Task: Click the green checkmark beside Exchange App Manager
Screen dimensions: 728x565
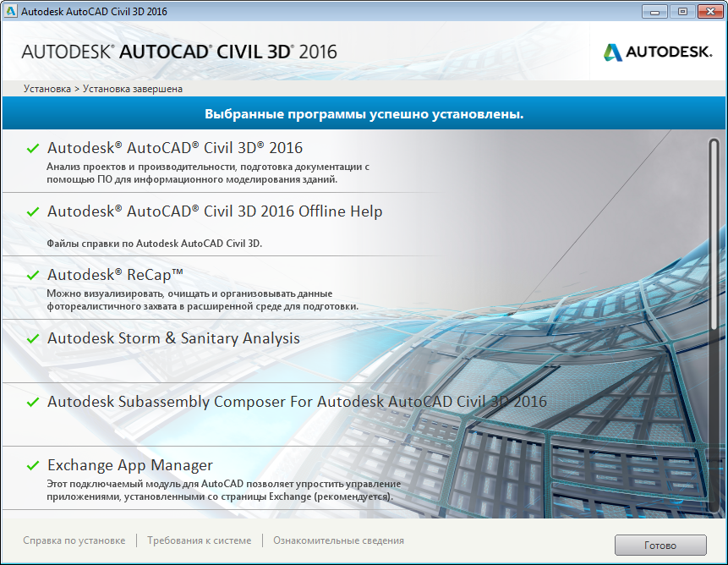Action: click(32, 466)
